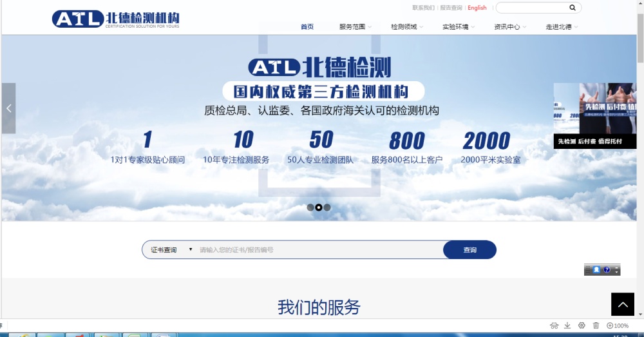Expand the 实验环境 menu chevron
Screen dimensions: 644x337
click(473, 27)
